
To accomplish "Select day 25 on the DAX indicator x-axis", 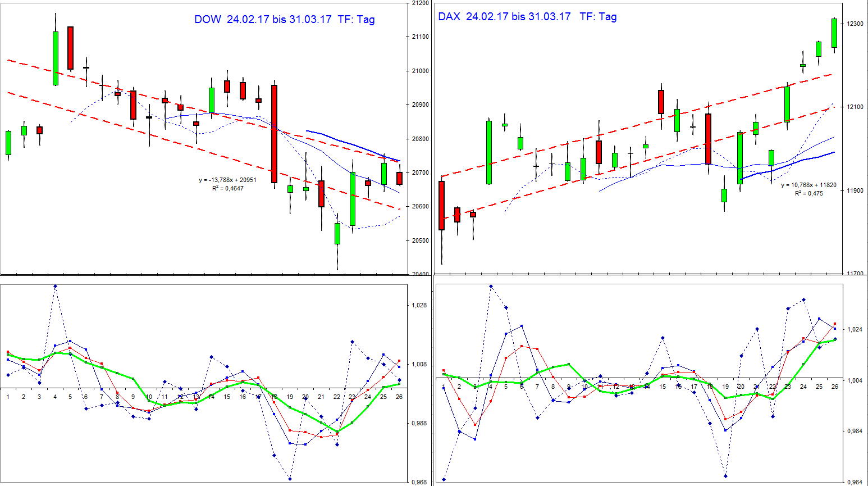I will click(819, 387).
